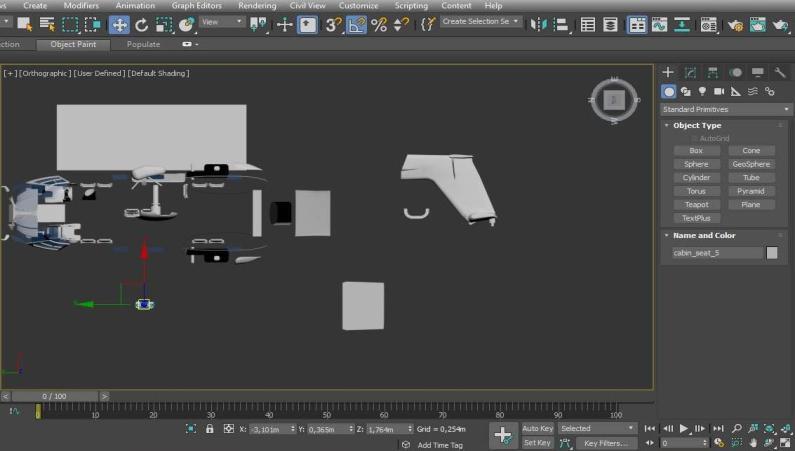Click the Sphere primitive button
The width and height of the screenshot is (795, 451).
pyautogui.click(x=696, y=164)
